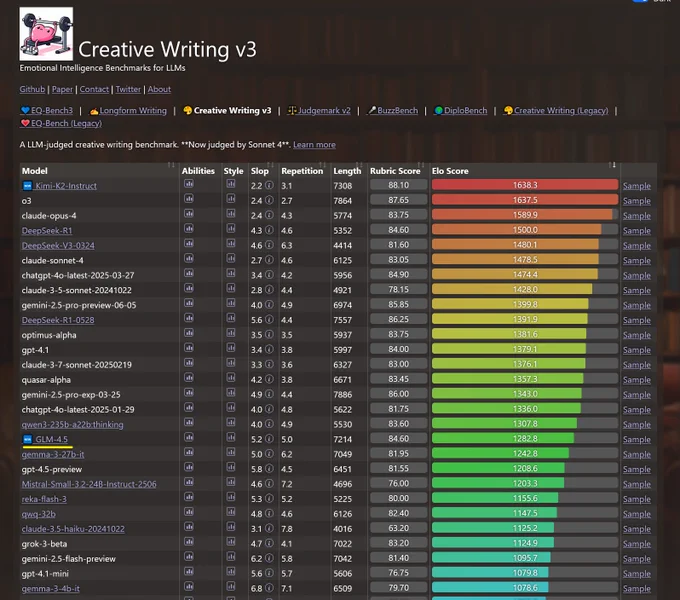Open Abilities chart icon for gpt-4.1

(189, 348)
